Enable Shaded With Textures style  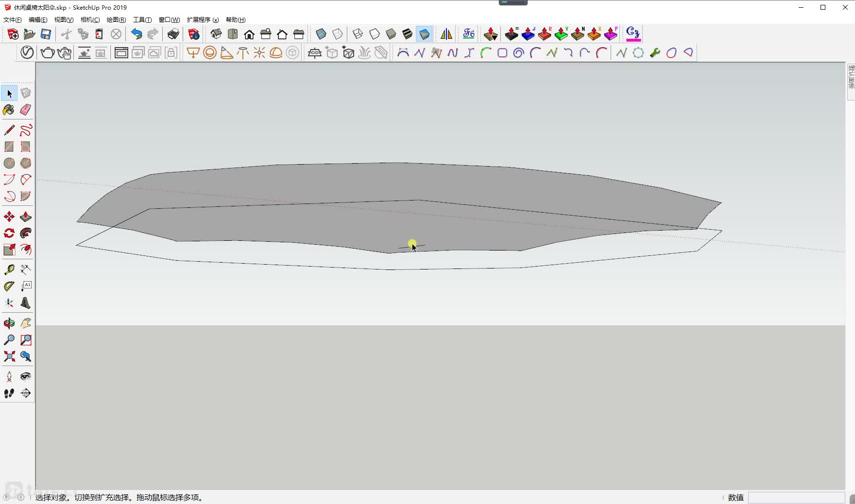click(x=408, y=34)
